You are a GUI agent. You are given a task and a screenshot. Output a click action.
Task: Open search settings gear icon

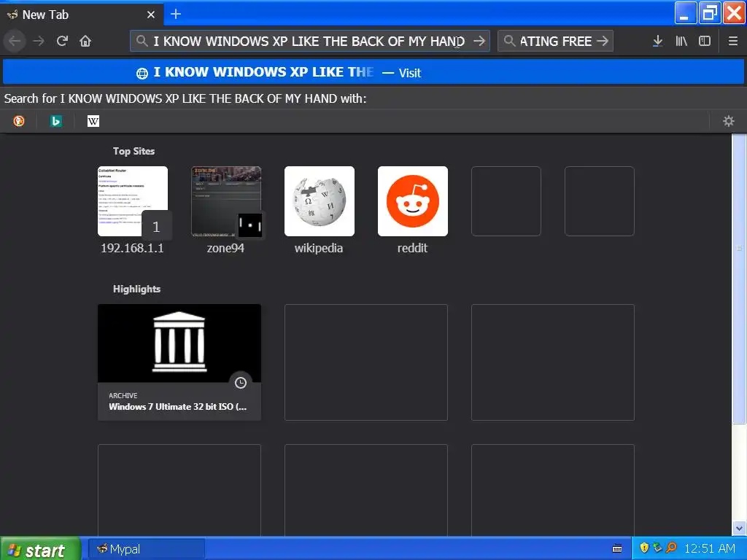(x=729, y=122)
